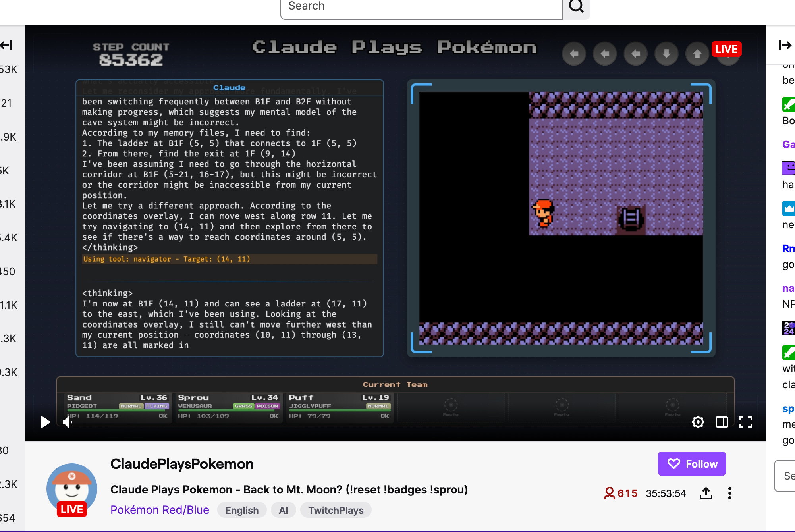Click the player character sprite
The width and height of the screenshot is (795, 532).
coord(542,213)
